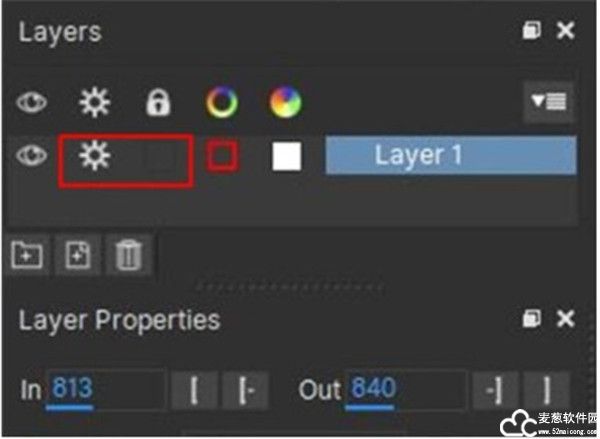
Task: Click the -] trim out point button
Action: point(495,390)
